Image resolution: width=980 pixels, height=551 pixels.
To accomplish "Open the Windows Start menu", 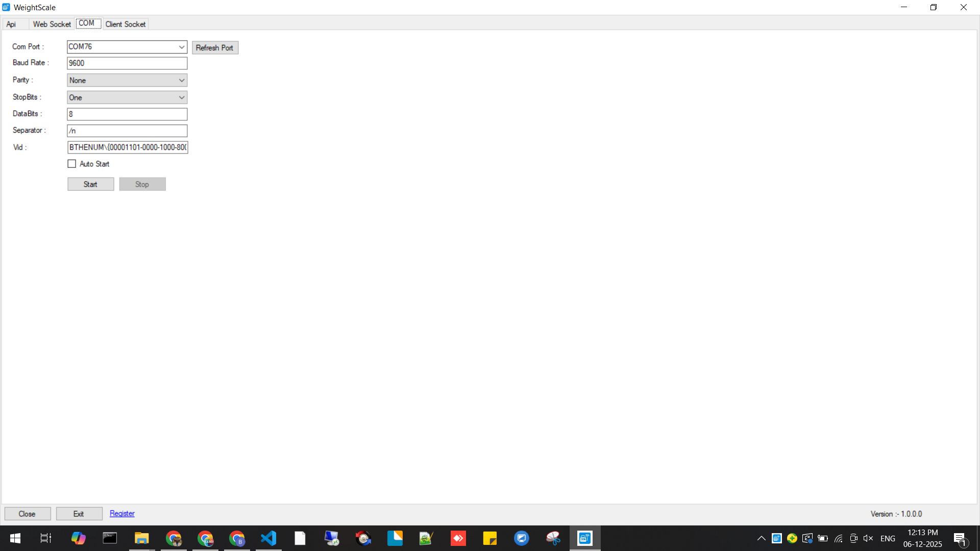I will [15, 538].
